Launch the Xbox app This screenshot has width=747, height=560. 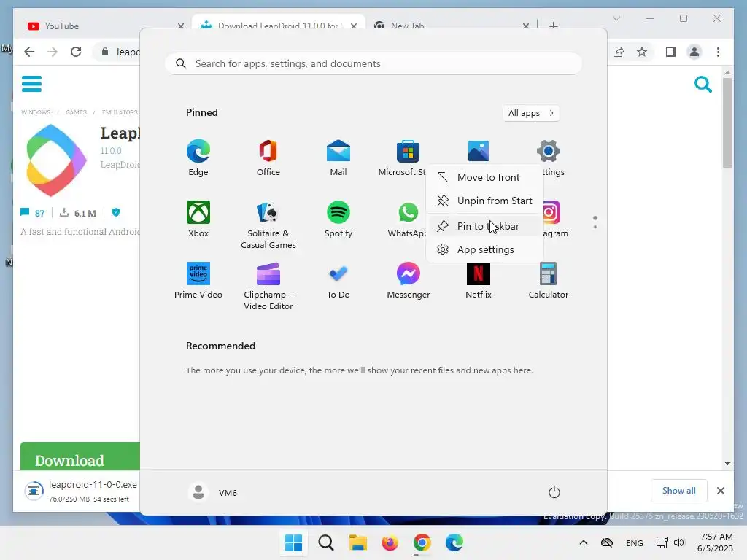(198, 219)
